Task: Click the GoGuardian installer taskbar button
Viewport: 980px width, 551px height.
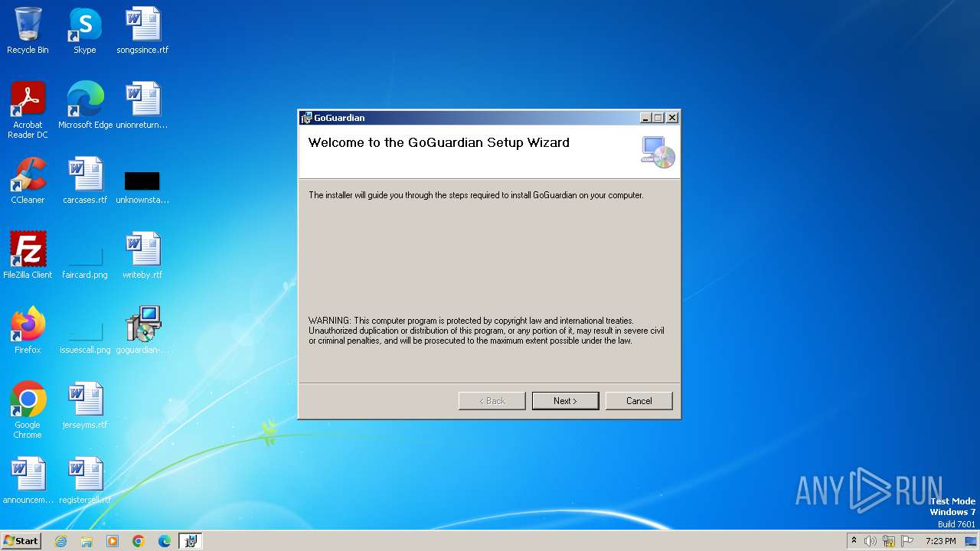Action: (191, 541)
